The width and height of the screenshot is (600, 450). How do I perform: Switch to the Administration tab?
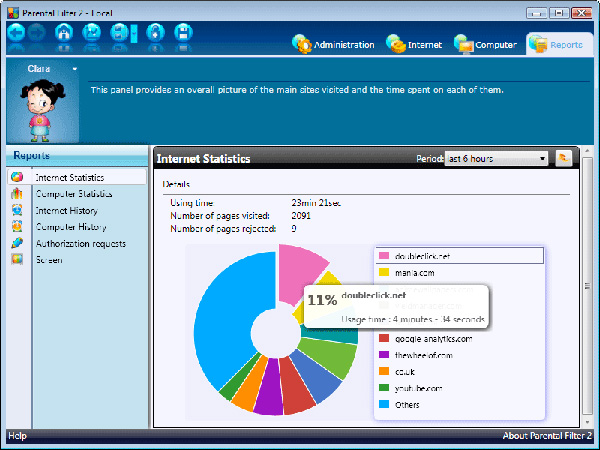pos(333,44)
